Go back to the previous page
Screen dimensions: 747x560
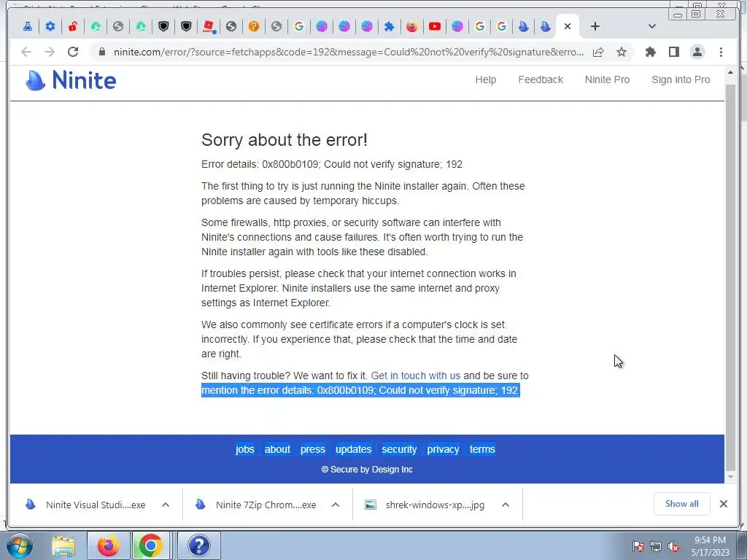[26, 52]
